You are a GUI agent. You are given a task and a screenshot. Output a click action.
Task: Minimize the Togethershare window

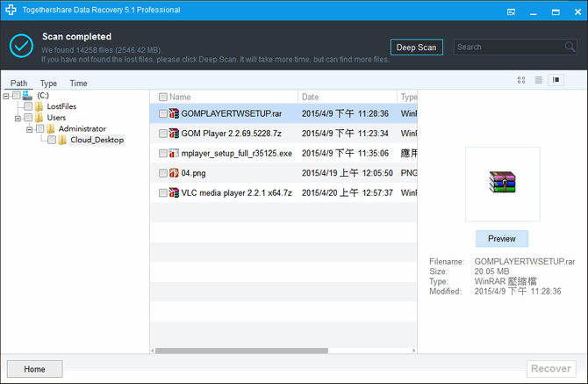534,12
